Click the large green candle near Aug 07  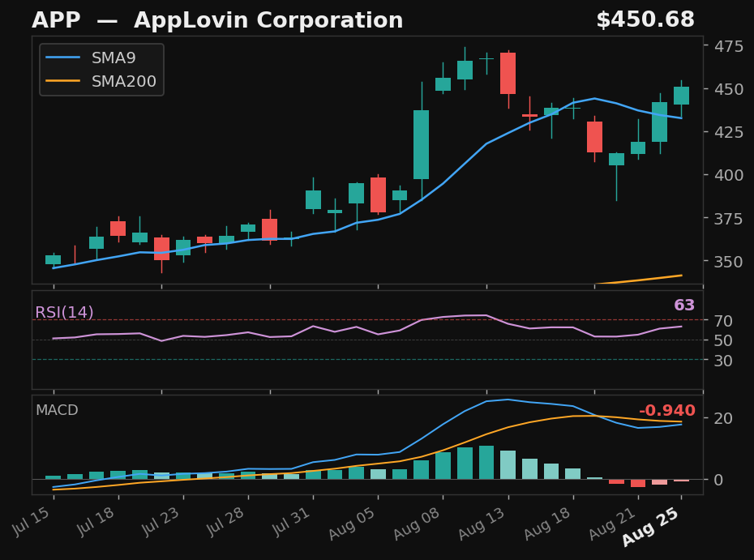click(x=422, y=145)
